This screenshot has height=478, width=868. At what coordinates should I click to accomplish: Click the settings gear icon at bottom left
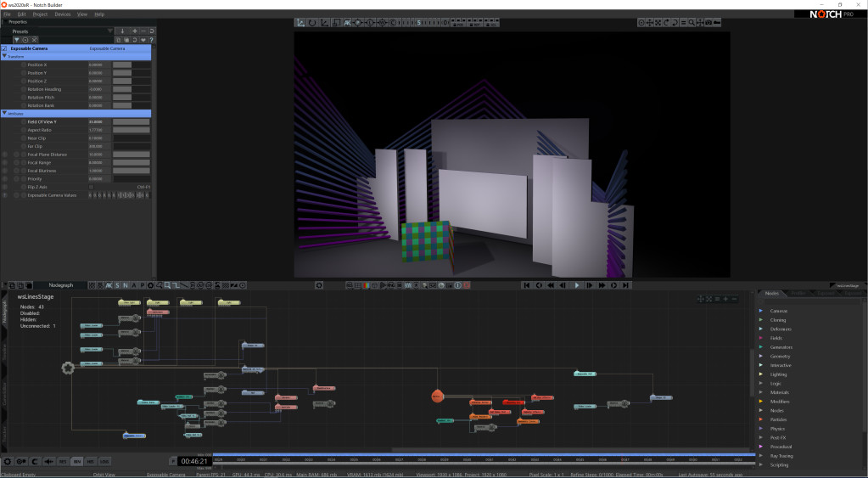8,461
